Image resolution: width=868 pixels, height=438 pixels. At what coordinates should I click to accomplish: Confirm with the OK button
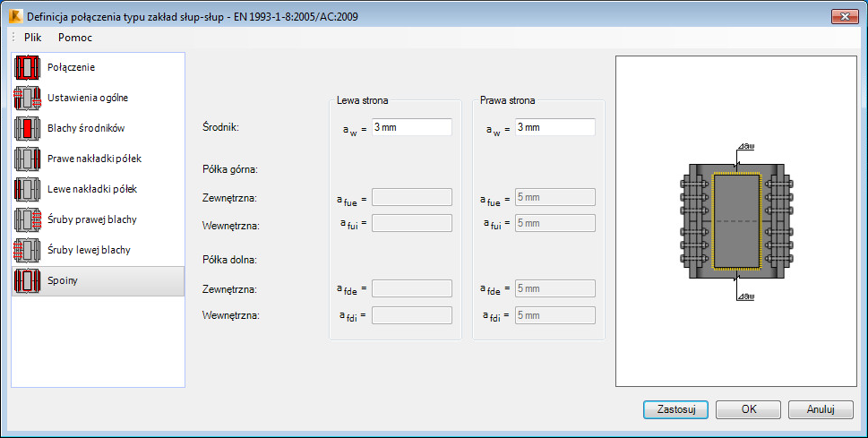pos(749,409)
